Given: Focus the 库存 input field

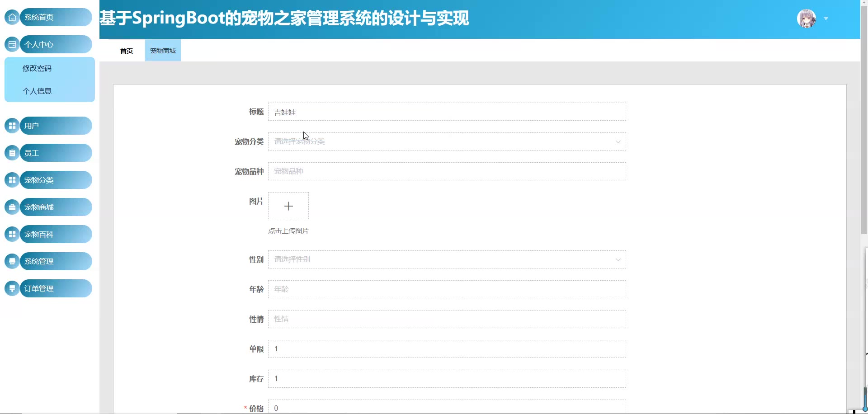Looking at the screenshot, I should coord(447,379).
